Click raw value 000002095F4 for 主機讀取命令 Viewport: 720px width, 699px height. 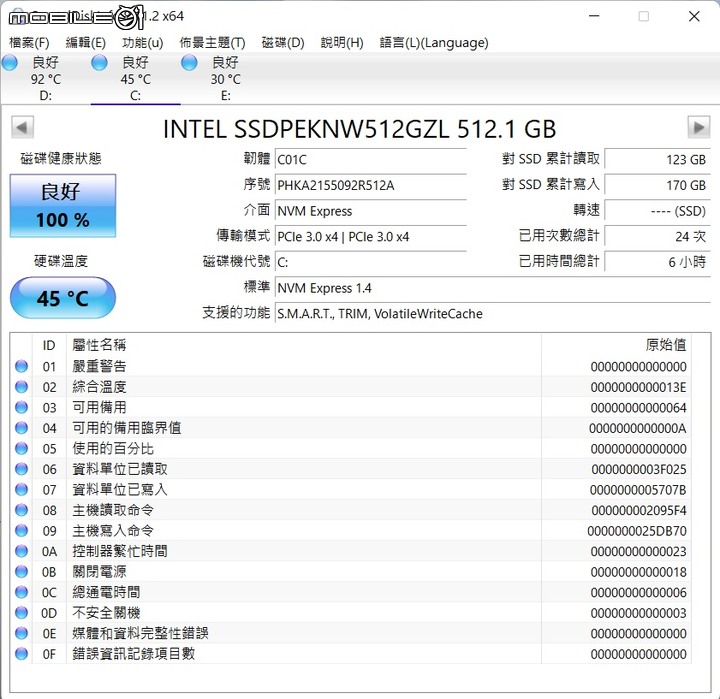coord(638,510)
